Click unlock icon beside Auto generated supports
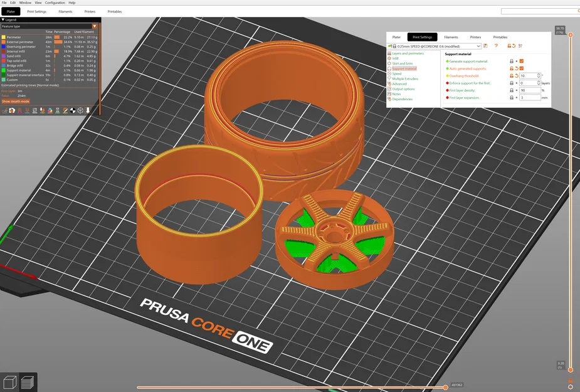Viewport: 580px width, 392px height. [512, 68]
